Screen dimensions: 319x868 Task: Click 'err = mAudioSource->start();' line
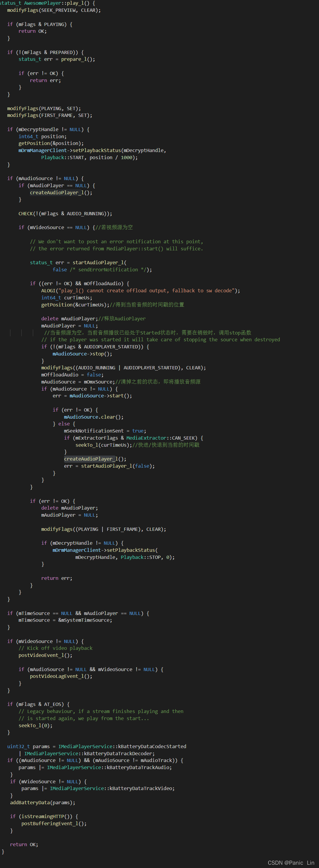pyautogui.click(x=92, y=396)
